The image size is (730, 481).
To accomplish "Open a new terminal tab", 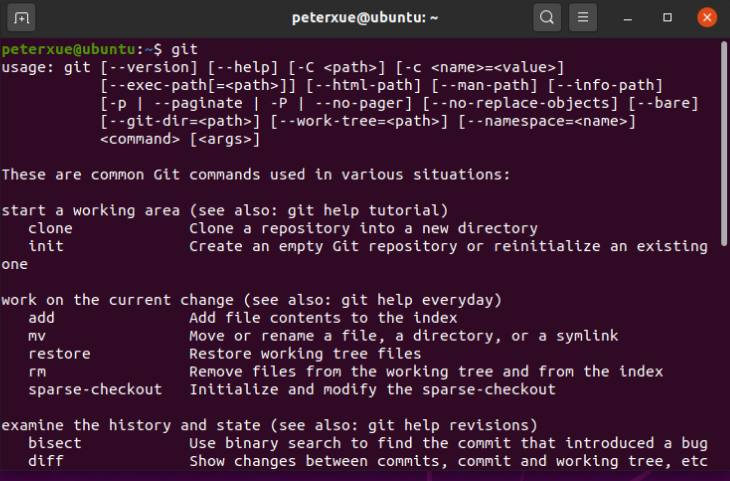I will coord(21,18).
